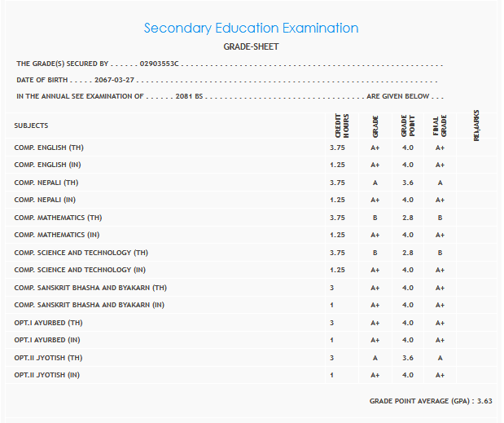Select the OPT.II JYOTISH (IN) subject row
The image size is (504, 423).
pyautogui.click(x=48, y=375)
